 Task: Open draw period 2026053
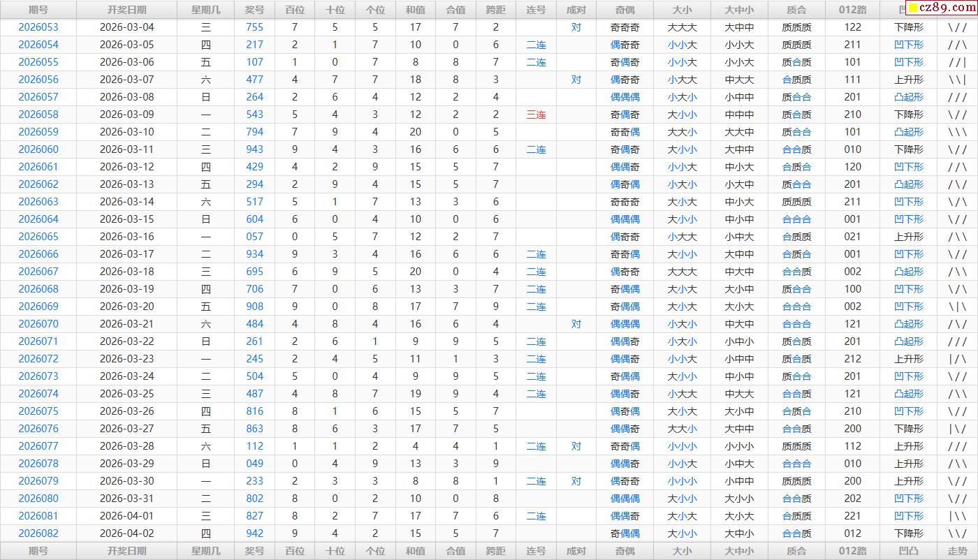click(x=38, y=27)
